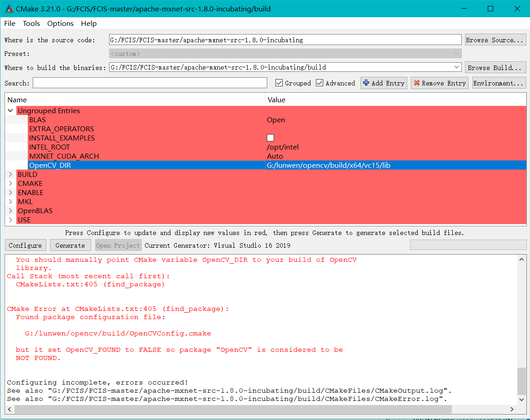530x420 pixels.
Task: Open the File menu
Action: click(10, 23)
